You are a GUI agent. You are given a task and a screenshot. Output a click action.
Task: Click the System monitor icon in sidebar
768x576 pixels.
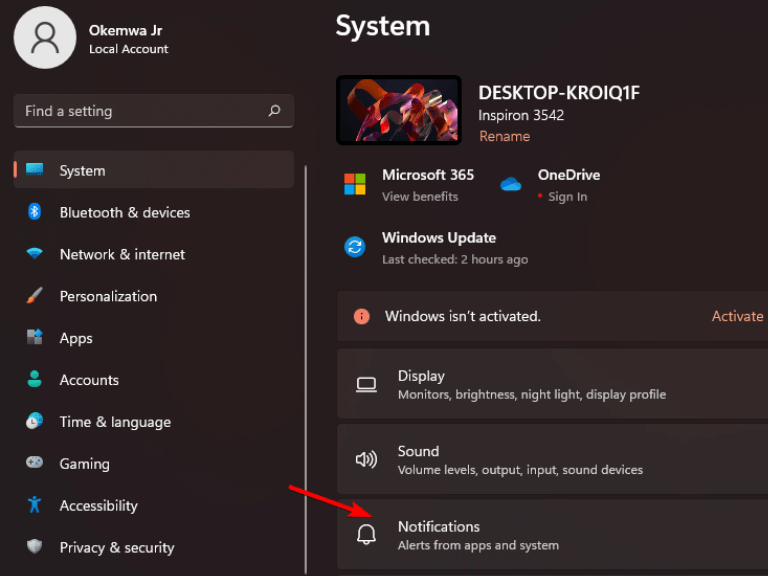tap(34, 170)
